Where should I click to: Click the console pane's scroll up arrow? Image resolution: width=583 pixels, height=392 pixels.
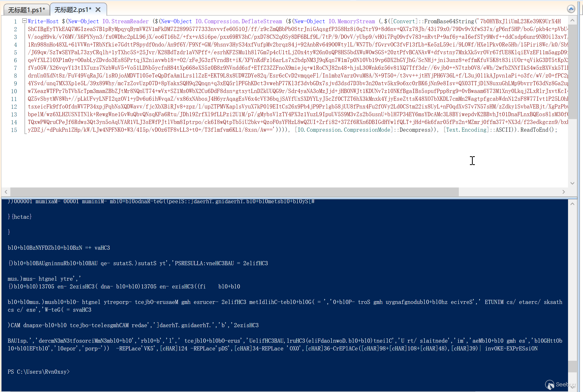point(572,204)
